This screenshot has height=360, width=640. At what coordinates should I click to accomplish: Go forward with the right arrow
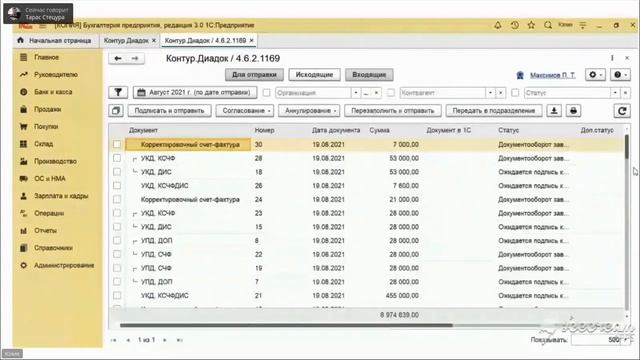[x=135, y=58]
